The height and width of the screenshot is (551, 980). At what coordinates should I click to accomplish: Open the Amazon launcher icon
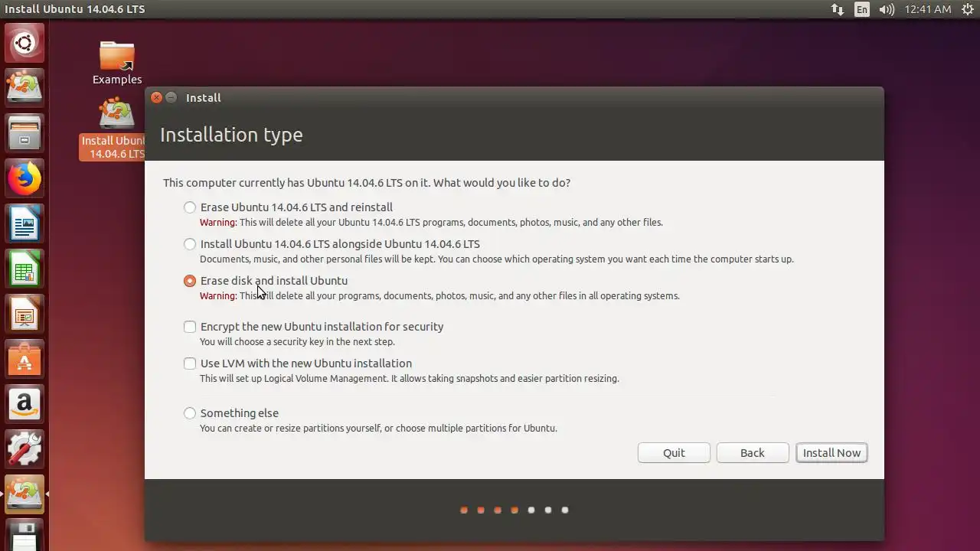[24, 405]
